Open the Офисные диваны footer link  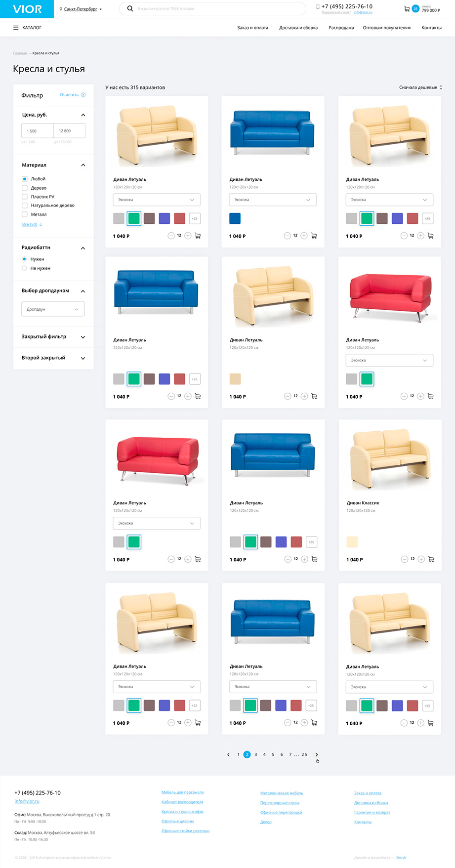point(177,821)
